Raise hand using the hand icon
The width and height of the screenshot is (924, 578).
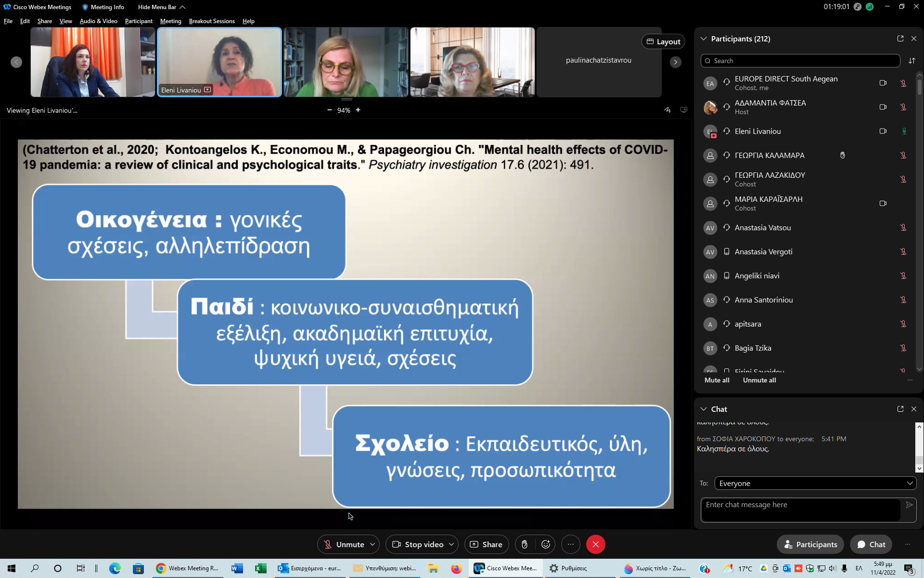pos(525,544)
